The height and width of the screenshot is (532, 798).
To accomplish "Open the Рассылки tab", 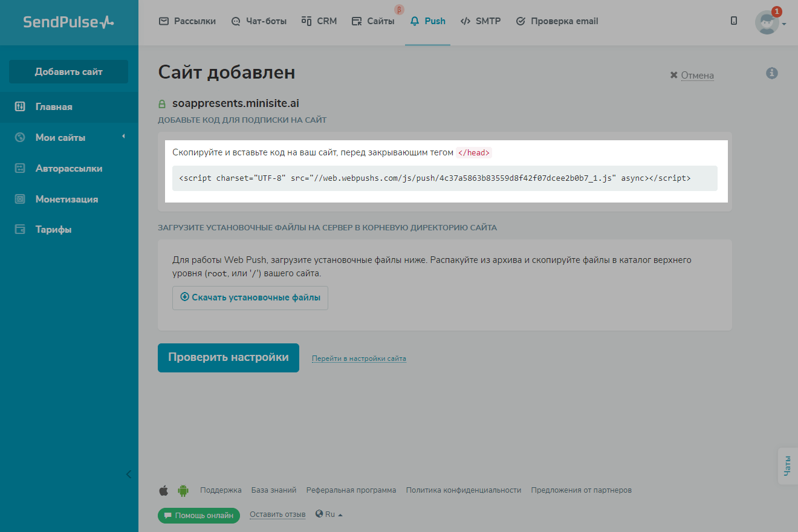I will point(187,21).
